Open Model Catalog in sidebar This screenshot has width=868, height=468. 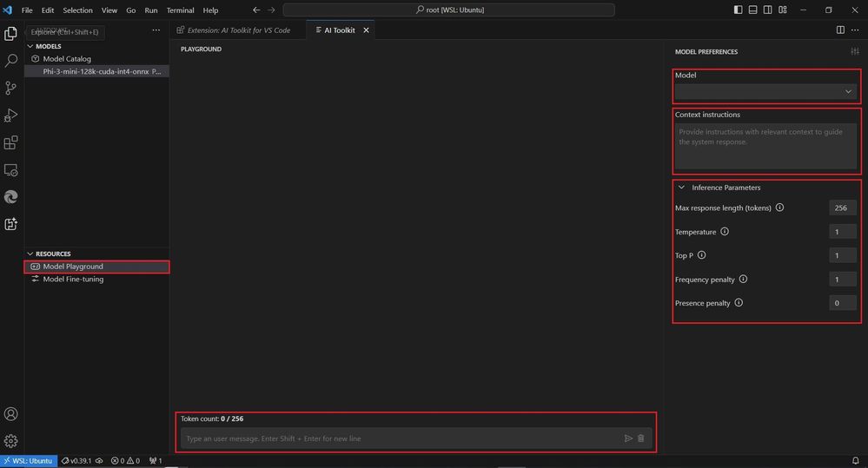click(96, 59)
